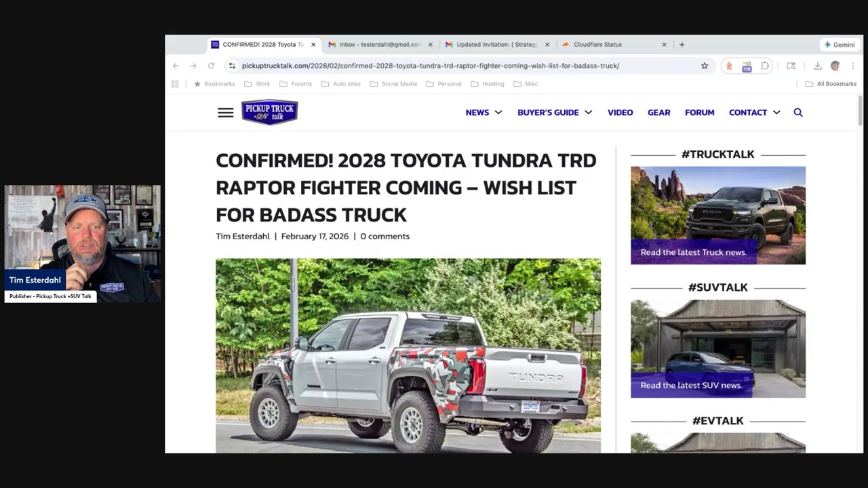Open the SUV news thumbnail image
Viewport: 868px width, 488px height.
(x=718, y=348)
